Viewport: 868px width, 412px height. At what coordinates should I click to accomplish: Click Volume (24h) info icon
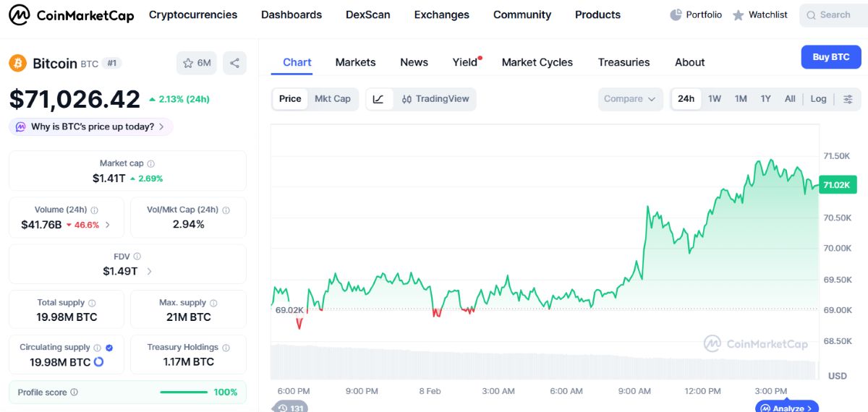click(95, 210)
